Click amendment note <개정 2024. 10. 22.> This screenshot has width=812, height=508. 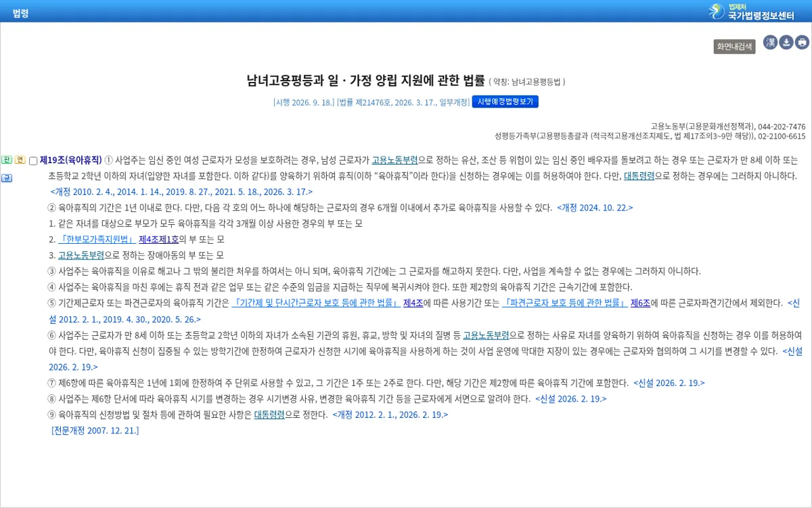595,208
